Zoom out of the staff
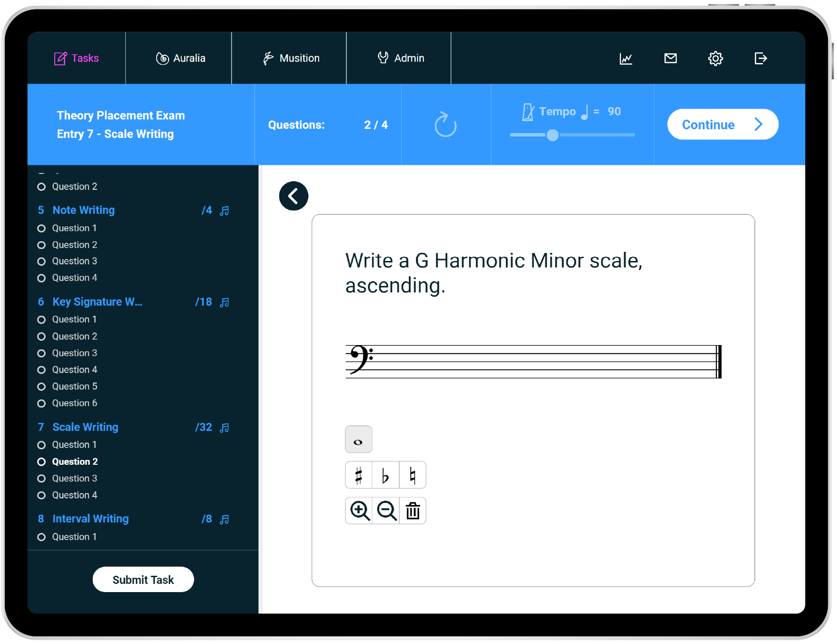The image size is (837, 644). point(386,510)
